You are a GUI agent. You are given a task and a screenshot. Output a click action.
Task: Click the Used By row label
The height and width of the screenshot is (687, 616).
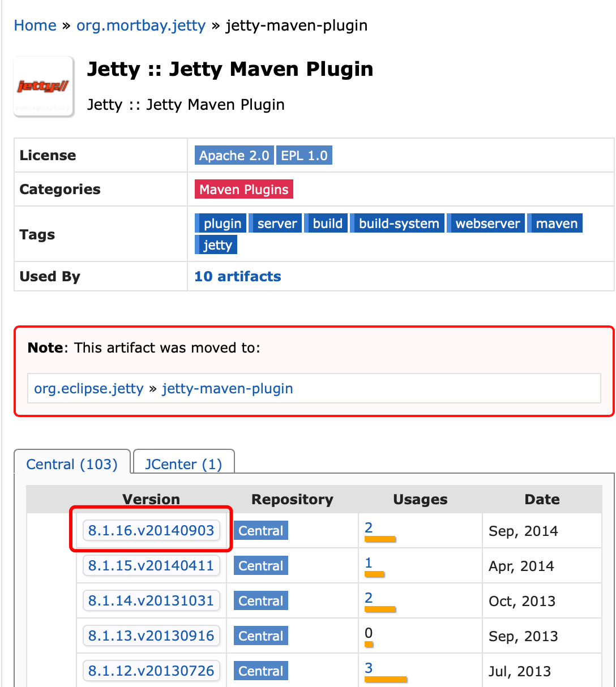click(50, 277)
